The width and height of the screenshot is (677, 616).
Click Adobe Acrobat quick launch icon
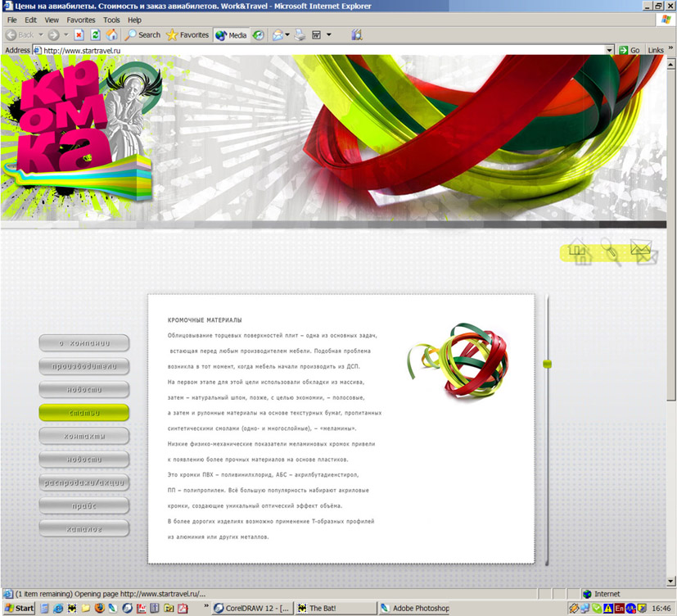[183, 609]
